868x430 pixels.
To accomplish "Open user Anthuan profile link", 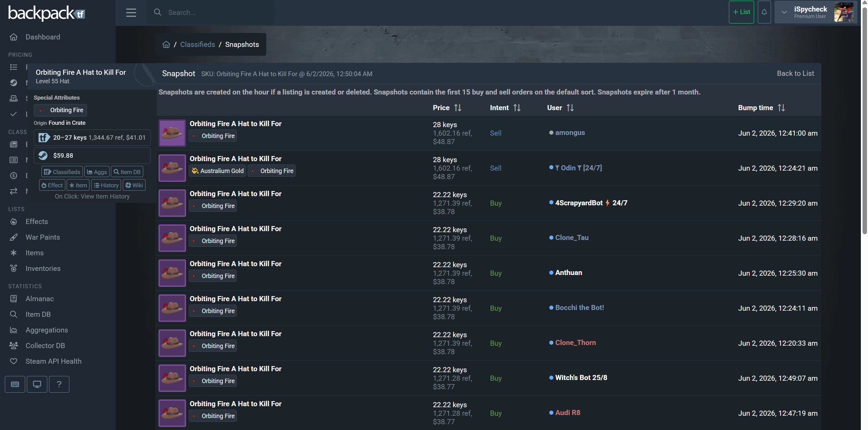I will [569, 273].
